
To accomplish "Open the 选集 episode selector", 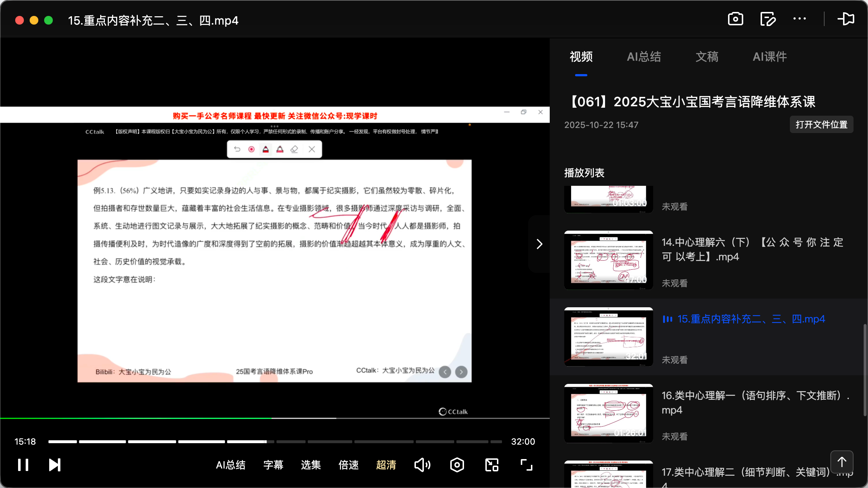I will 310,465.
